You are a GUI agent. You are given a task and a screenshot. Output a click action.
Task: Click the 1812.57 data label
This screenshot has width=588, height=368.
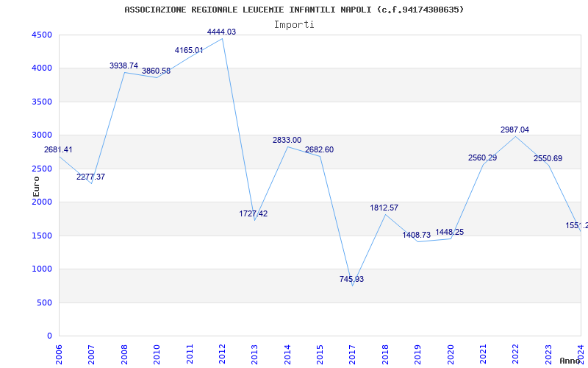click(384, 208)
